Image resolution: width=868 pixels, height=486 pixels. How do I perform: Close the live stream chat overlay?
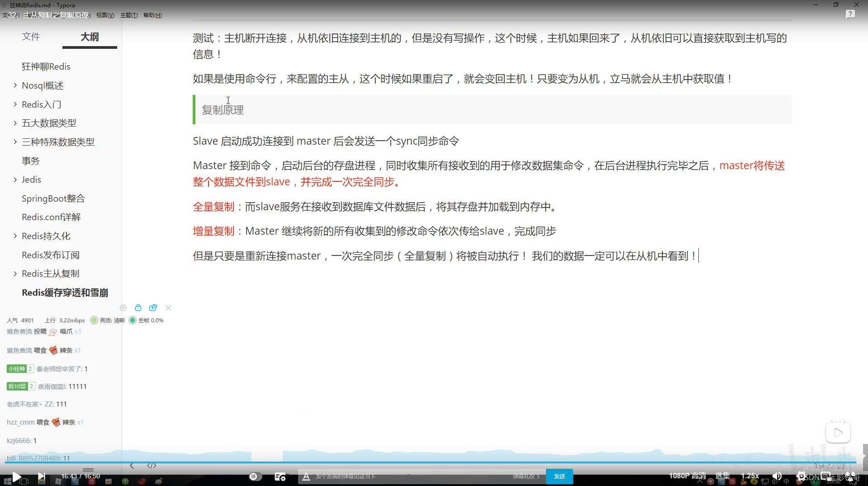point(168,308)
